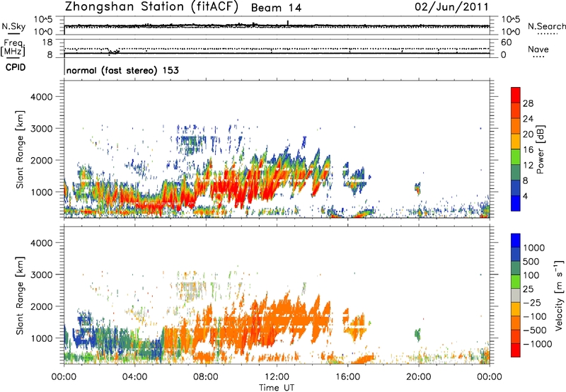This screenshot has height=392, width=566.
Task: Select the 20 label on Power colorbar
Action: click(528, 134)
